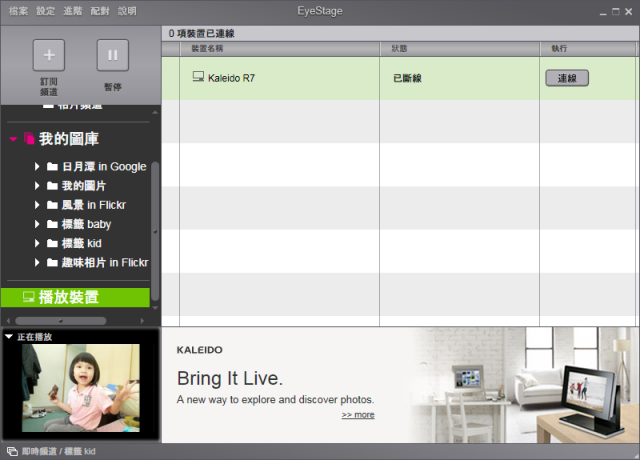This screenshot has height=460, width=640.
Task: Click sidebar scroll right arrow
Action: [x=142, y=321]
